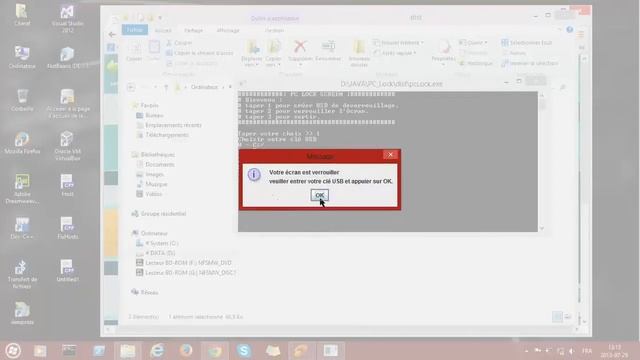Select Lecteur BD-ROM (F:) NFSMW_DVD
This screenshot has width=640, height=360.
pyautogui.click(x=184, y=263)
